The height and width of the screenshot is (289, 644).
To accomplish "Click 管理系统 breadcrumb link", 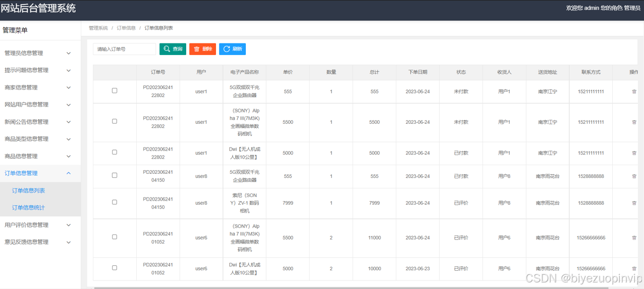I will coord(98,28).
